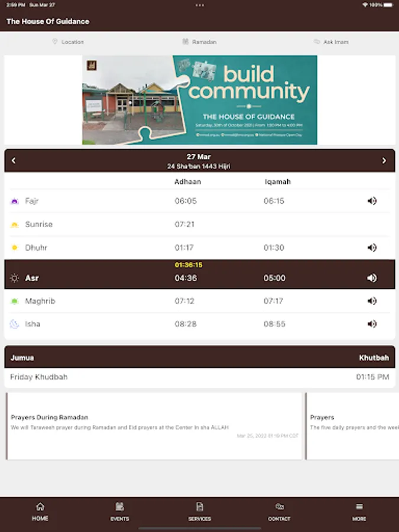Click Fajr iqamah time 06:15
This screenshot has height=532, width=399.
click(x=274, y=201)
